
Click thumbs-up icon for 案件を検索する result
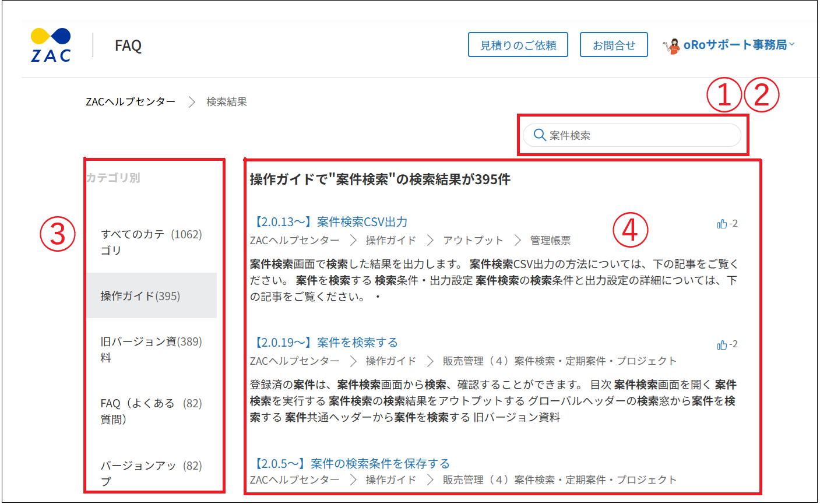722,344
